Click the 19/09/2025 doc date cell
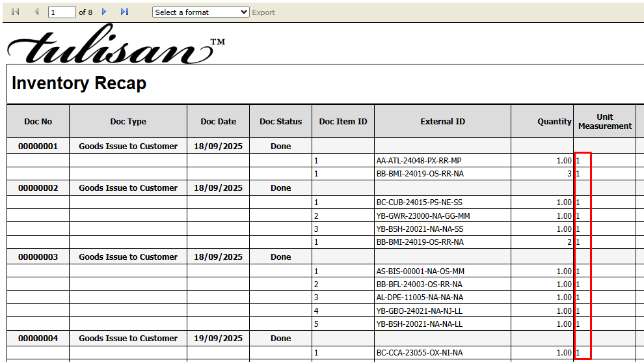The width and height of the screenshot is (644, 362). click(218, 339)
